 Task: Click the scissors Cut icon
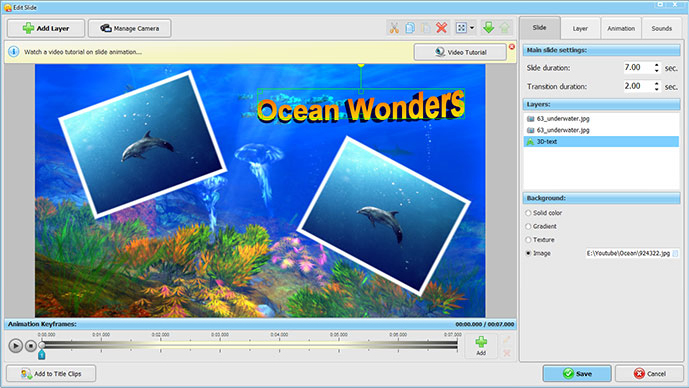pyautogui.click(x=394, y=28)
